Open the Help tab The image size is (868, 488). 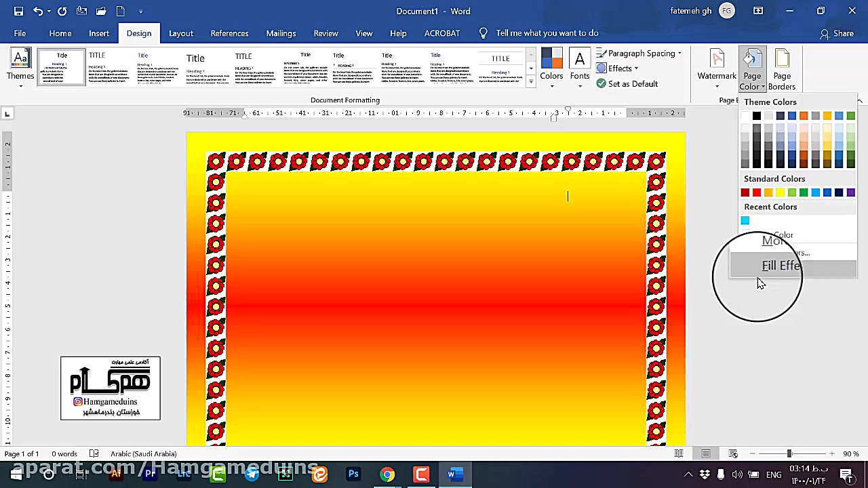pyautogui.click(x=398, y=33)
